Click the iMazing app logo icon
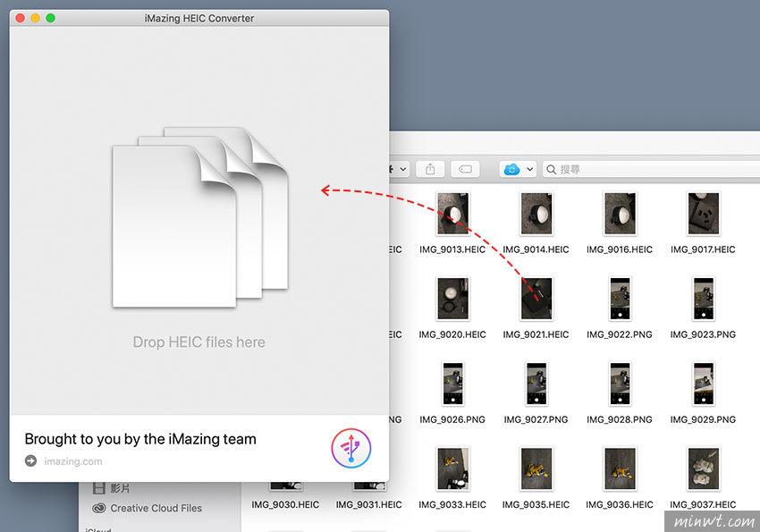 click(350, 448)
